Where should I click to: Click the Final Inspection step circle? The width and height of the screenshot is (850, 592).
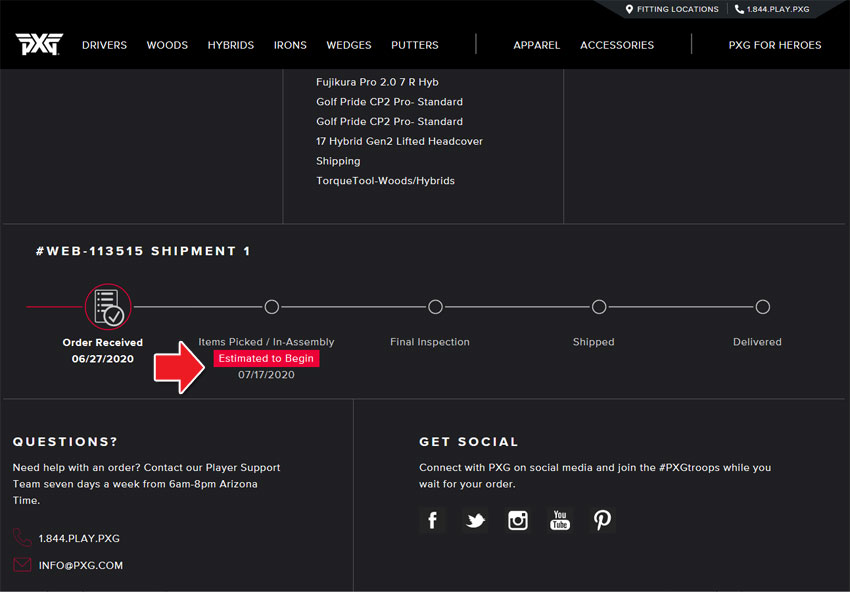click(435, 307)
